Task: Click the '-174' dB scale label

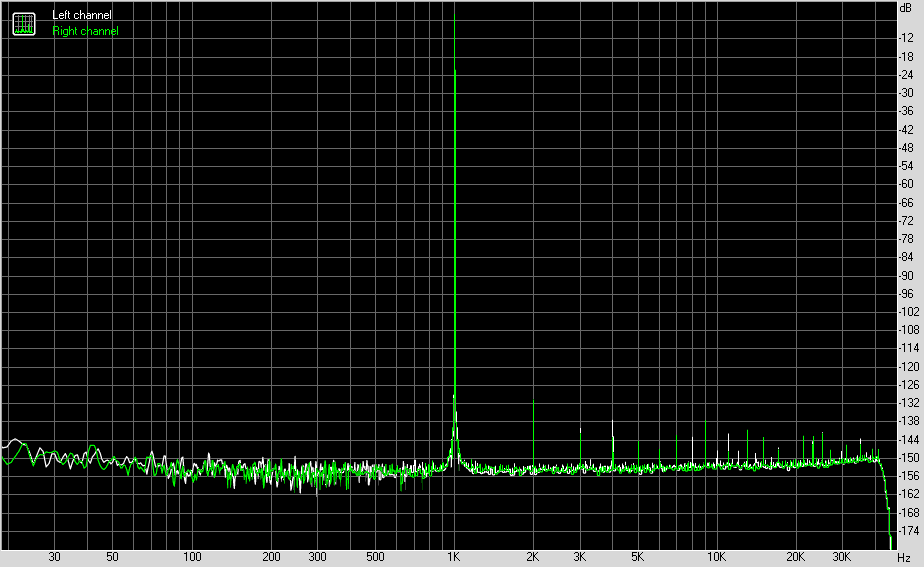Action: pos(908,531)
